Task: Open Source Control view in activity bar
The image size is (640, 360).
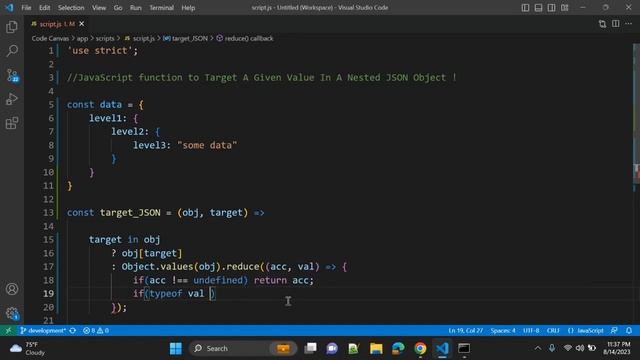Action: click(12, 75)
